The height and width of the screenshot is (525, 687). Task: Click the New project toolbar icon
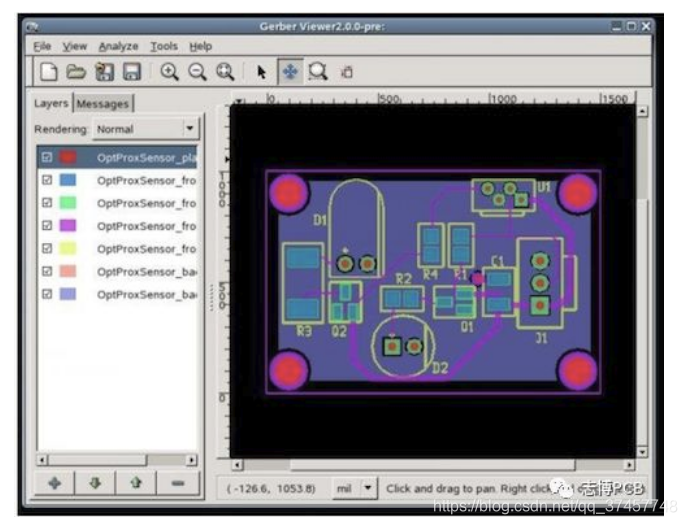49,71
